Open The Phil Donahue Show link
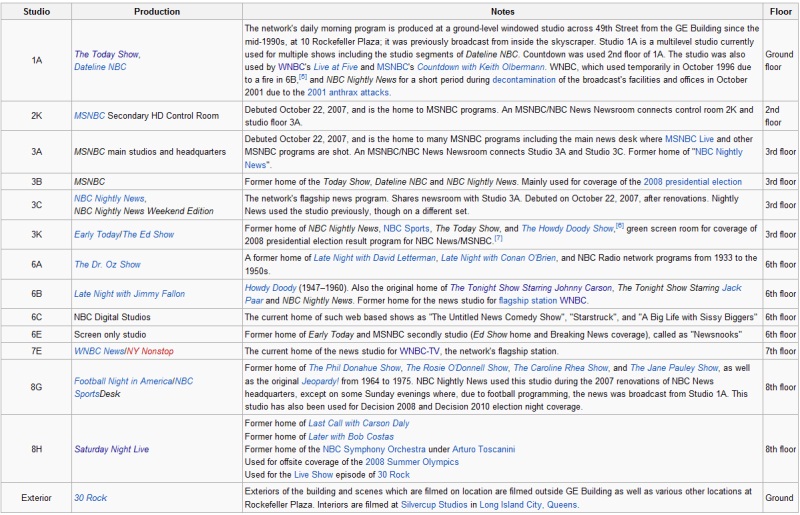The width and height of the screenshot is (800, 515). (355, 368)
